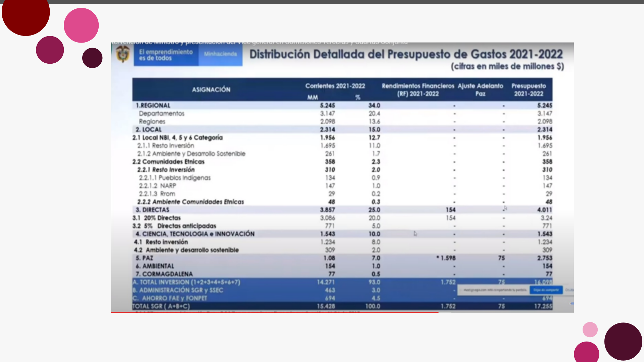Image resolution: width=644 pixels, height=362 pixels.
Task: Click the '2.2.1.3 Rrom' row label
Action: [x=157, y=194]
